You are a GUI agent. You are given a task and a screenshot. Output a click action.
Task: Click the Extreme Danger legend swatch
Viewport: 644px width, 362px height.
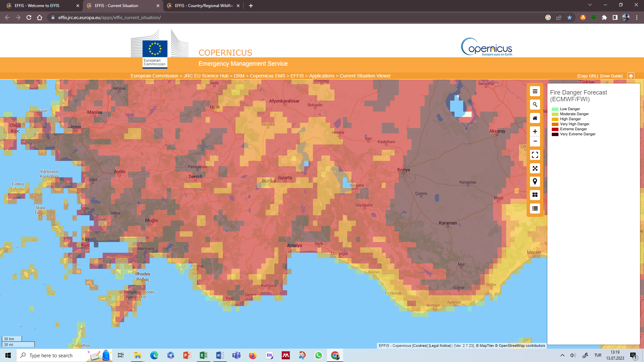coord(555,129)
